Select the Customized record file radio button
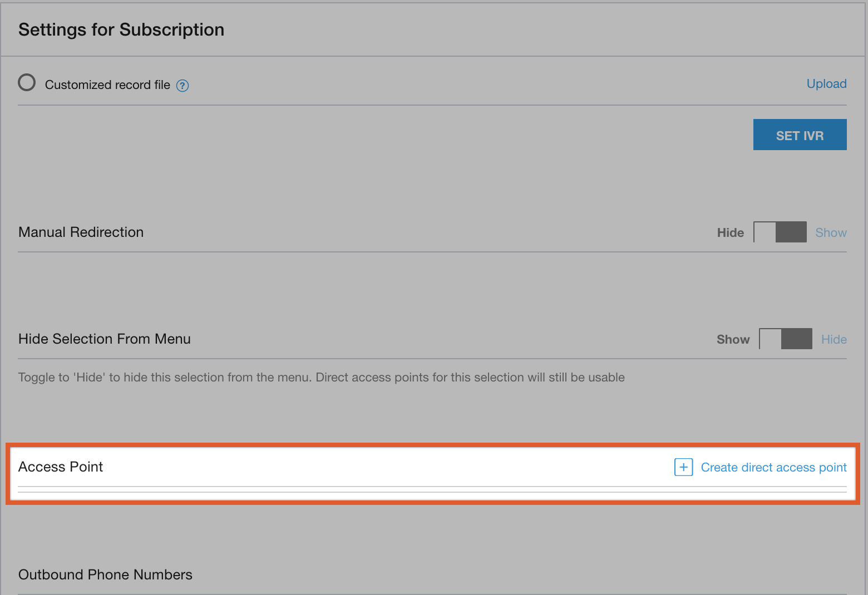 click(x=27, y=83)
